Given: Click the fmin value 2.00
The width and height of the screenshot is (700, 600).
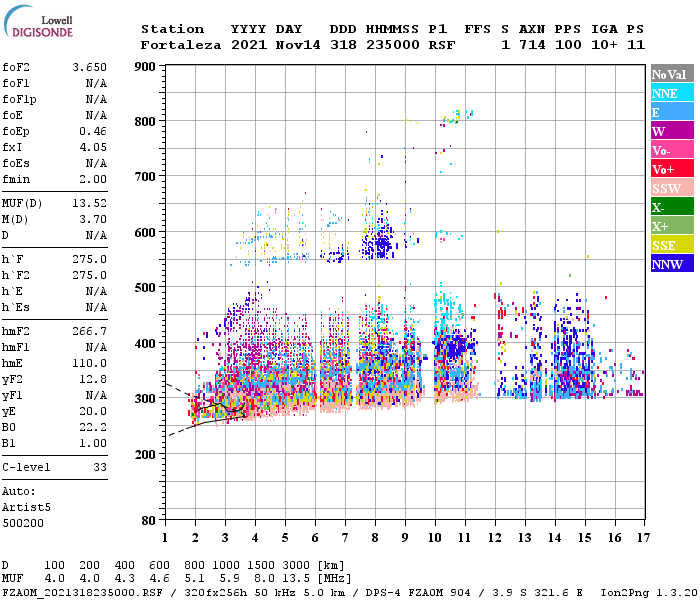Looking at the screenshot, I should point(93,179).
